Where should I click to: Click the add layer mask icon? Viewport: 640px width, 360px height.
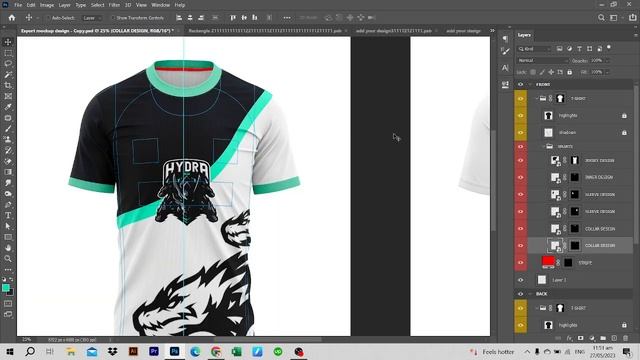pos(580,338)
